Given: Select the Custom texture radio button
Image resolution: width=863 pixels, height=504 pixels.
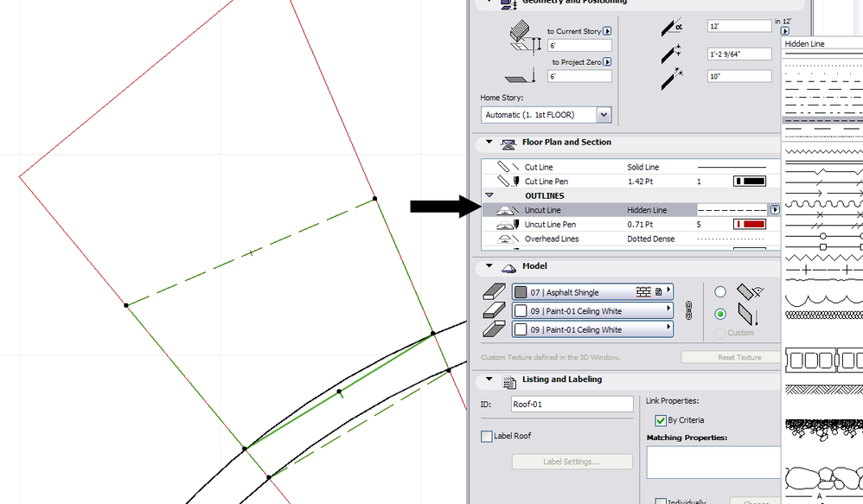Looking at the screenshot, I should (x=720, y=333).
